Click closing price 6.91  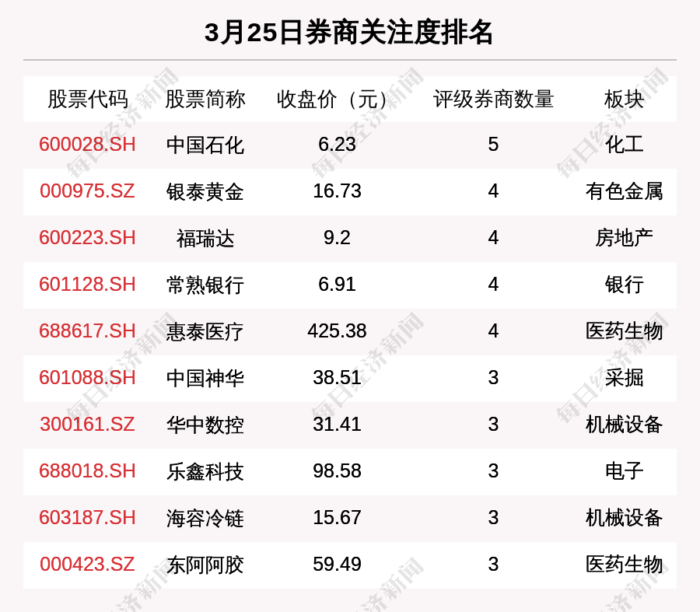(337, 285)
